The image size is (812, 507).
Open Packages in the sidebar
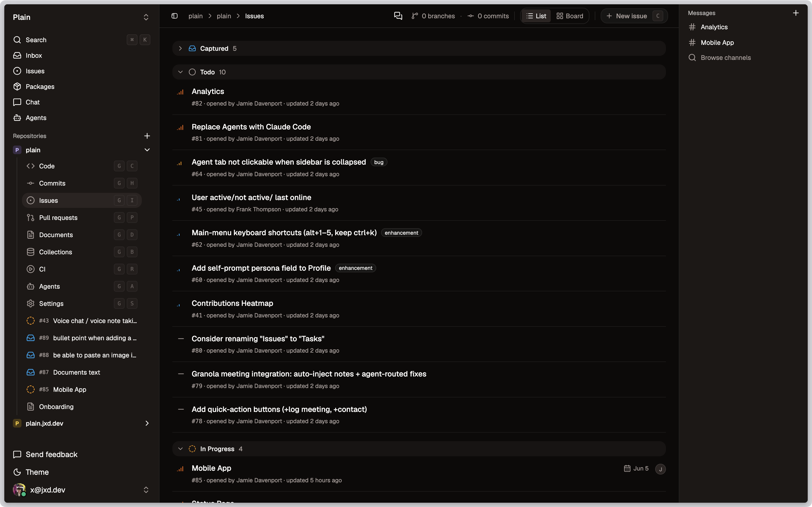coord(81,86)
